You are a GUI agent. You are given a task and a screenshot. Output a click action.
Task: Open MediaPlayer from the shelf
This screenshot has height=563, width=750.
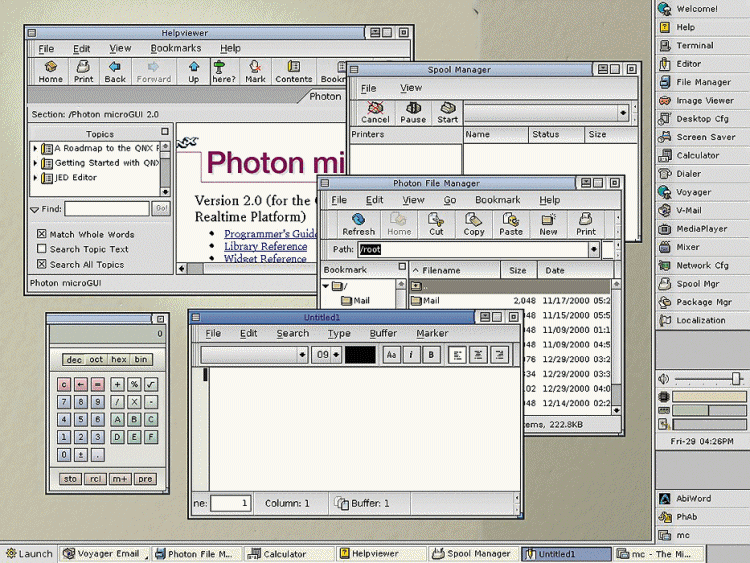point(702,229)
